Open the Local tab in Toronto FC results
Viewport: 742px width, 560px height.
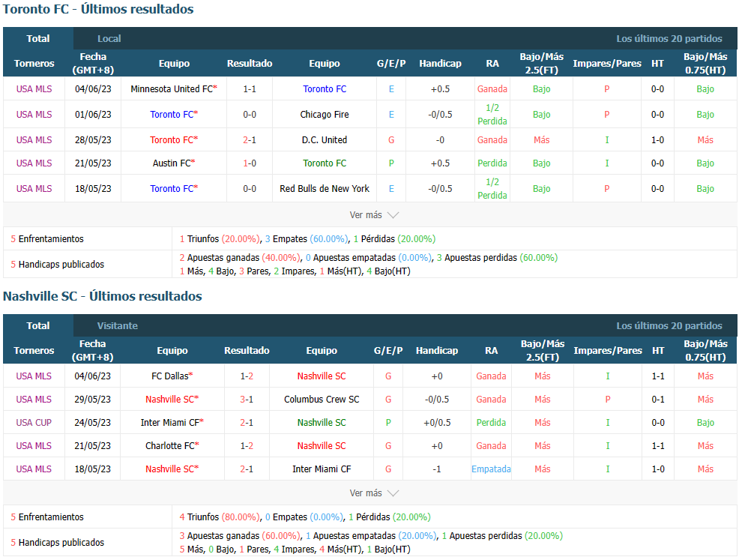109,38
